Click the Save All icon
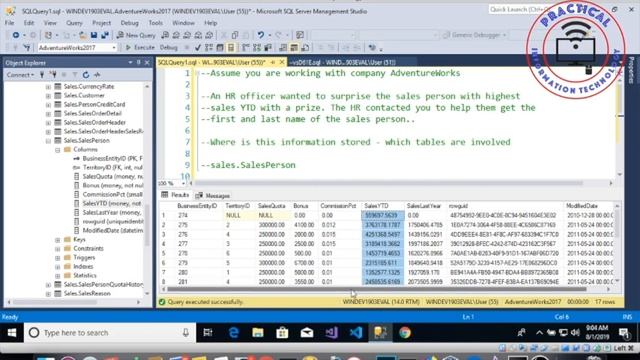The width and height of the screenshot is (640, 360). tap(105, 35)
